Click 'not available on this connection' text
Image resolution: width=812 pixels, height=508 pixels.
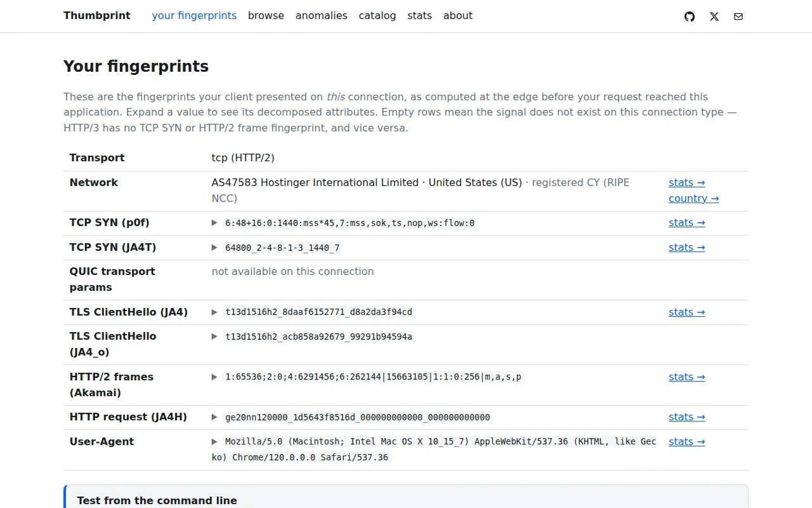click(292, 271)
